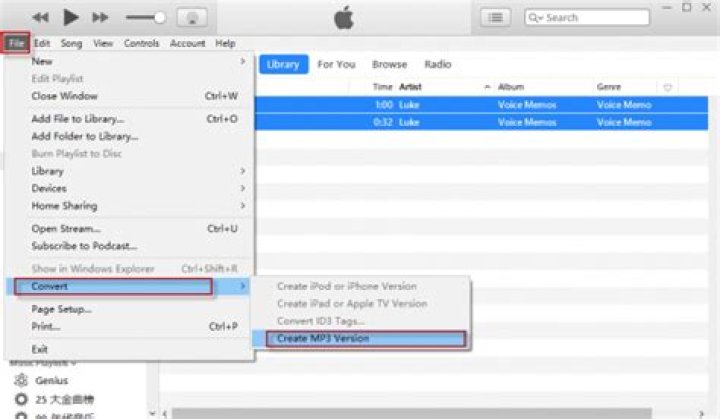Image resolution: width=720 pixels, height=419 pixels.
Task: Open the AirPlay output button
Action: (x=191, y=18)
